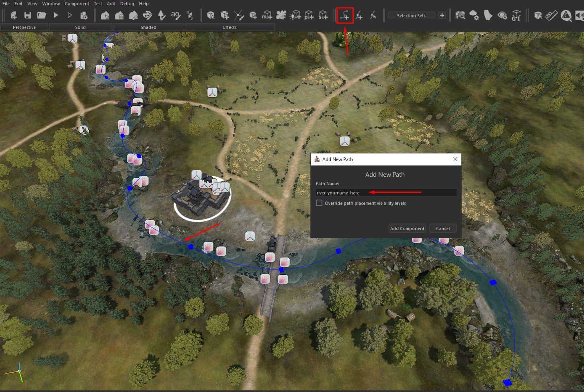Screen dimensions: 584x392
Task: Open the Selection Sets dropdown
Action: point(412,15)
